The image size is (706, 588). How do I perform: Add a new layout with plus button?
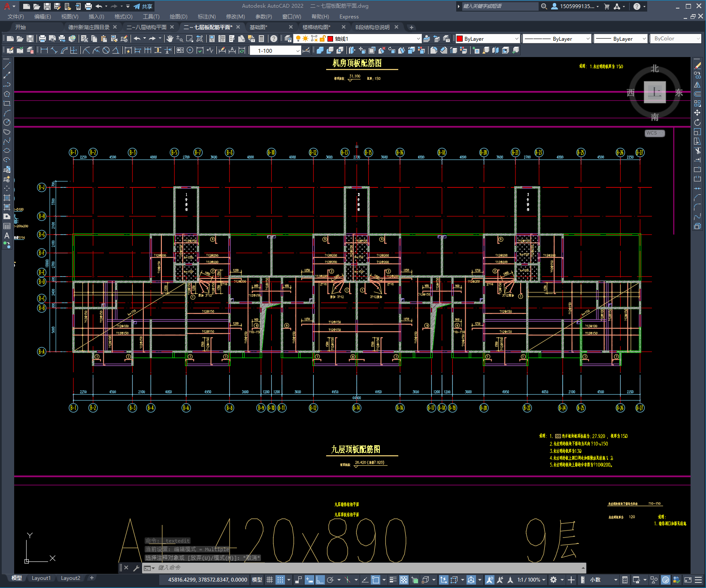[x=91, y=578]
